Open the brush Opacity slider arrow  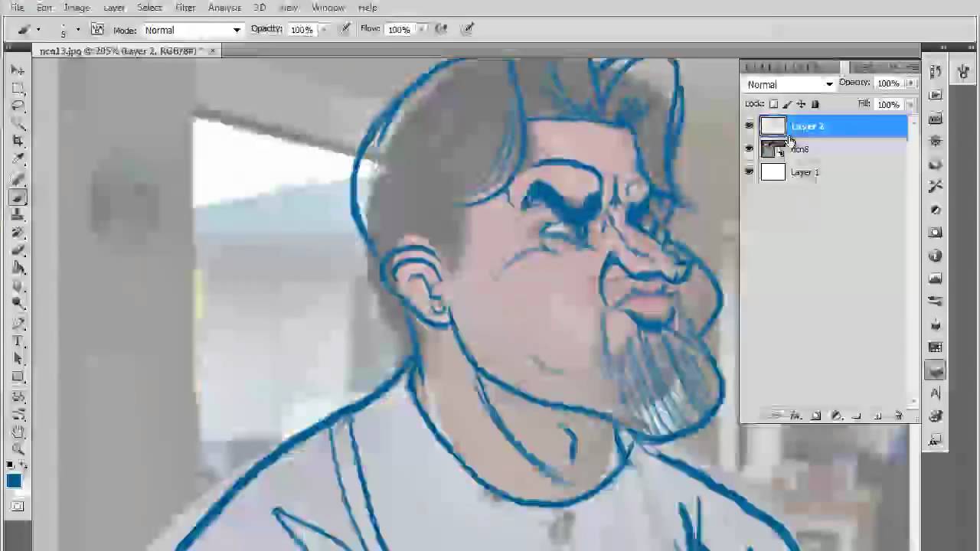323,29
